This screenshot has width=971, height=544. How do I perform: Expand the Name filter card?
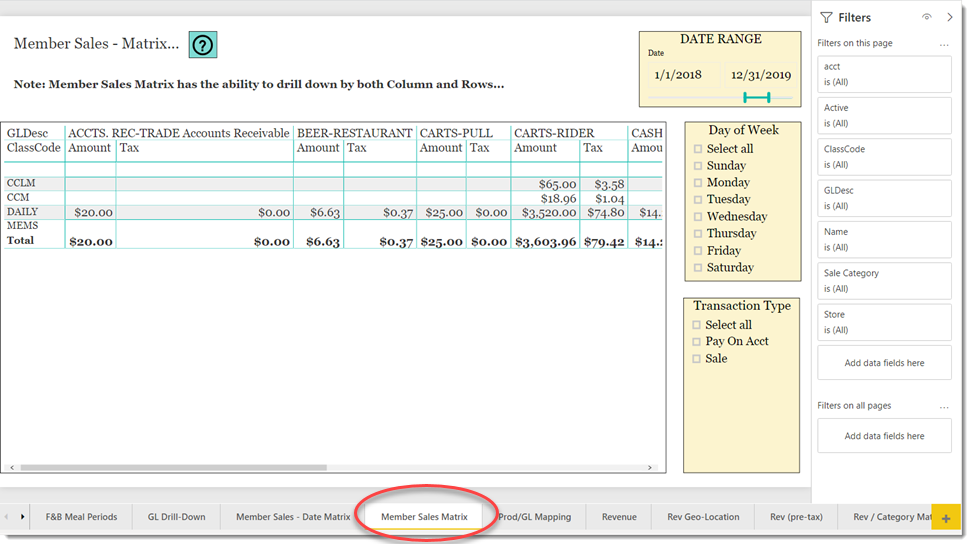pyautogui.click(x=884, y=240)
